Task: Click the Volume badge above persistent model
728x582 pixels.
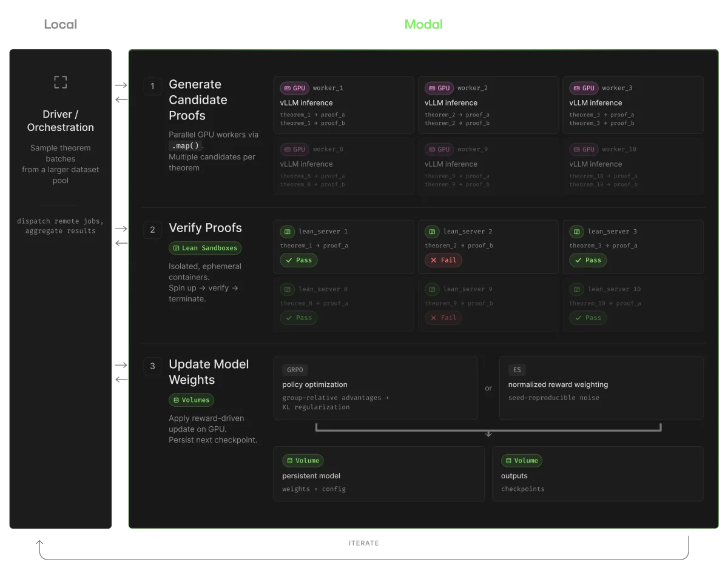Action: pos(302,461)
